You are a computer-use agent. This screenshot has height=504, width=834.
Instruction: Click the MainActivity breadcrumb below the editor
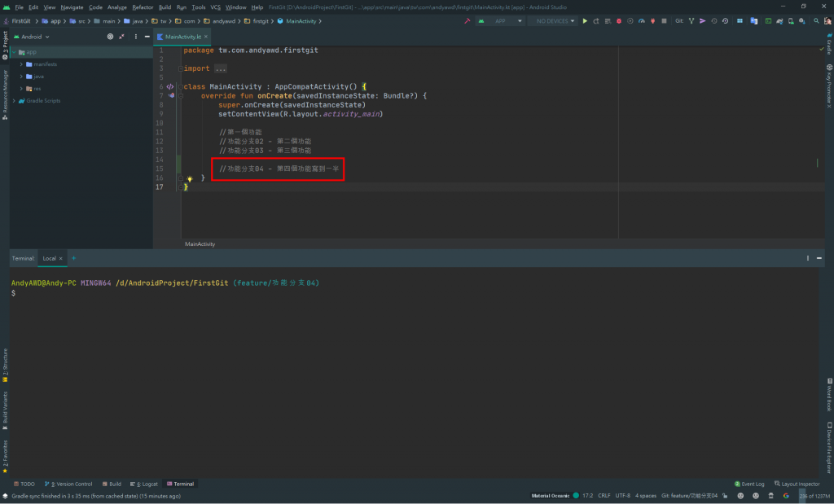pyautogui.click(x=200, y=244)
